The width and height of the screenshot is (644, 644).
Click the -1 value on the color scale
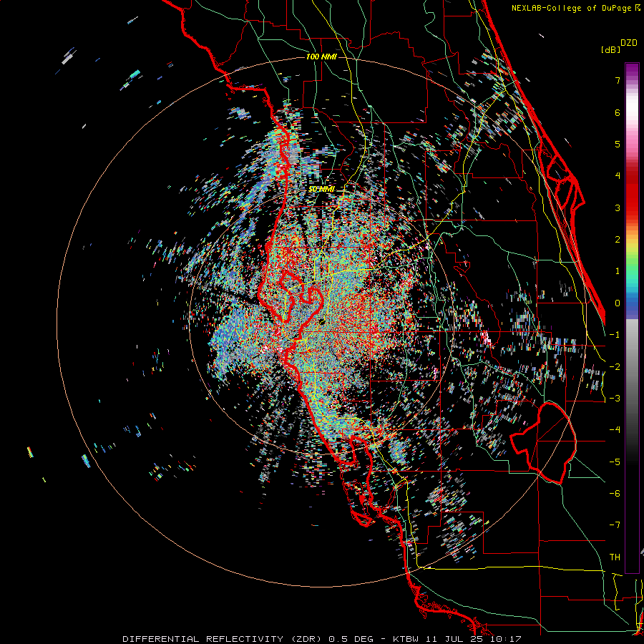pyautogui.click(x=615, y=335)
